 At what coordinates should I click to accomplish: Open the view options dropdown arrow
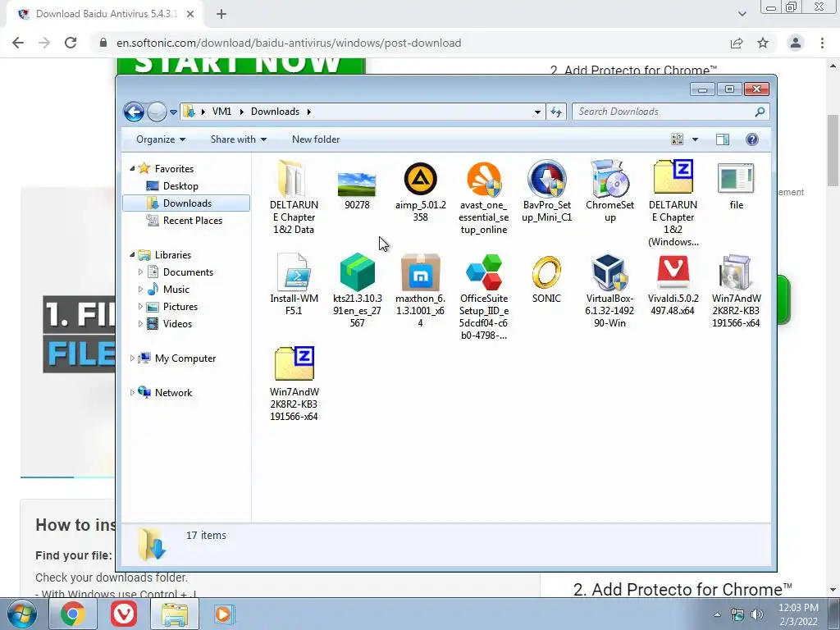point(695,139)
